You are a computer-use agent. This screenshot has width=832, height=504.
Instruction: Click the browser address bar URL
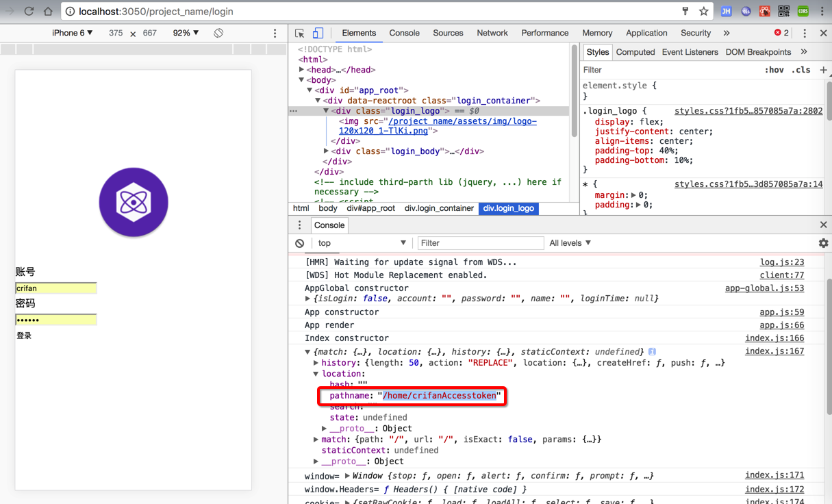156,12
